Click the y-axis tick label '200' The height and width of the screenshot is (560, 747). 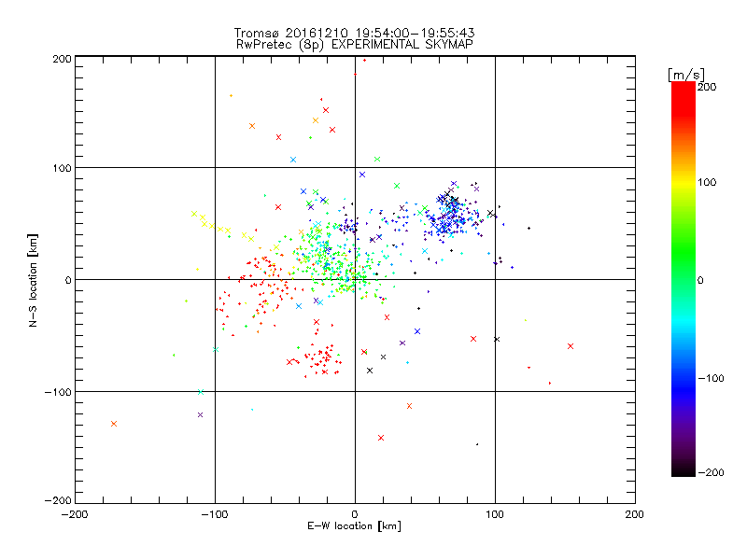click(62, 59)
